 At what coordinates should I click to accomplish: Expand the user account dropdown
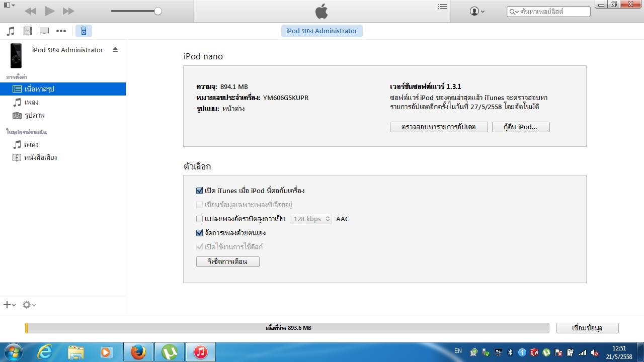(477, 11)
